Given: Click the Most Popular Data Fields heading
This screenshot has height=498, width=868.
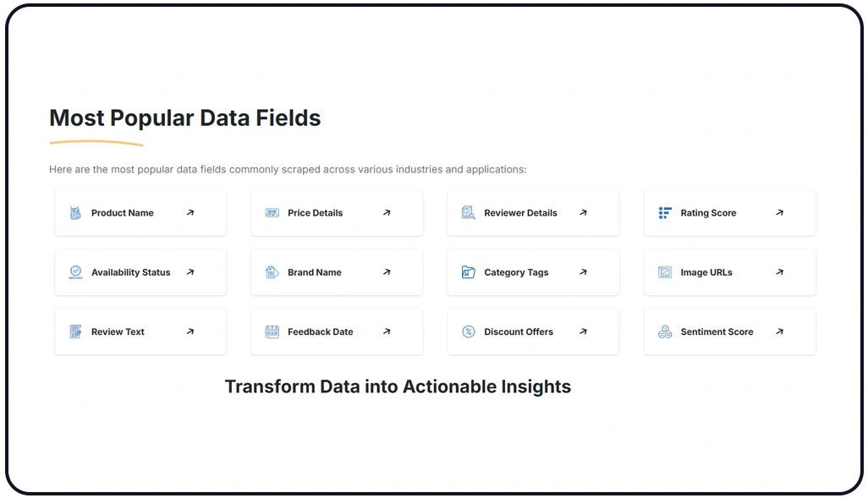Looking at the screenshot, I should pos(184,118).
